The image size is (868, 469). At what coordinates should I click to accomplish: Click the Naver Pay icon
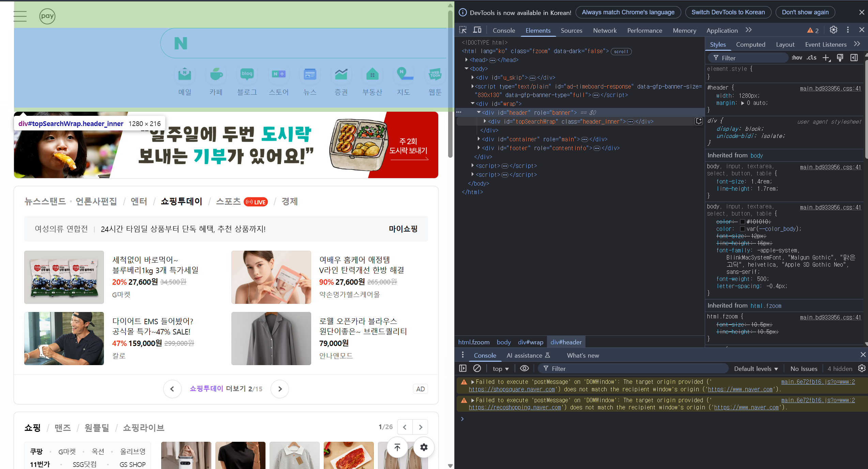[x=47, y=16]
